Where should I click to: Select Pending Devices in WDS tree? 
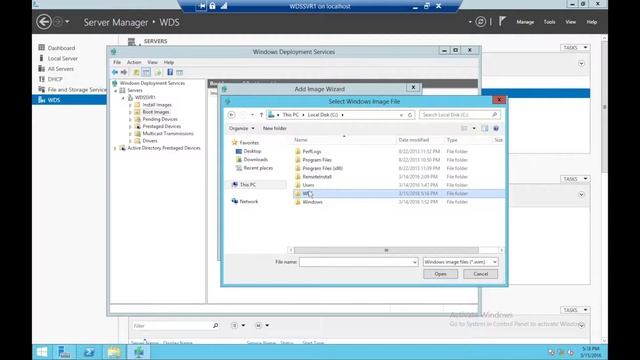[160, 119]
